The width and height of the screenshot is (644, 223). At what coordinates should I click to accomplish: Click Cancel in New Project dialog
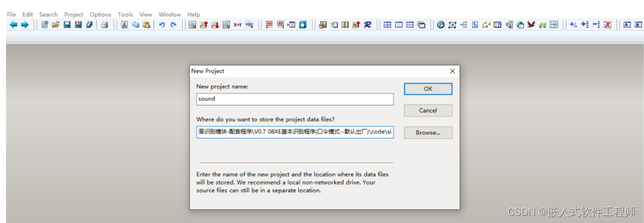point(428,110)
